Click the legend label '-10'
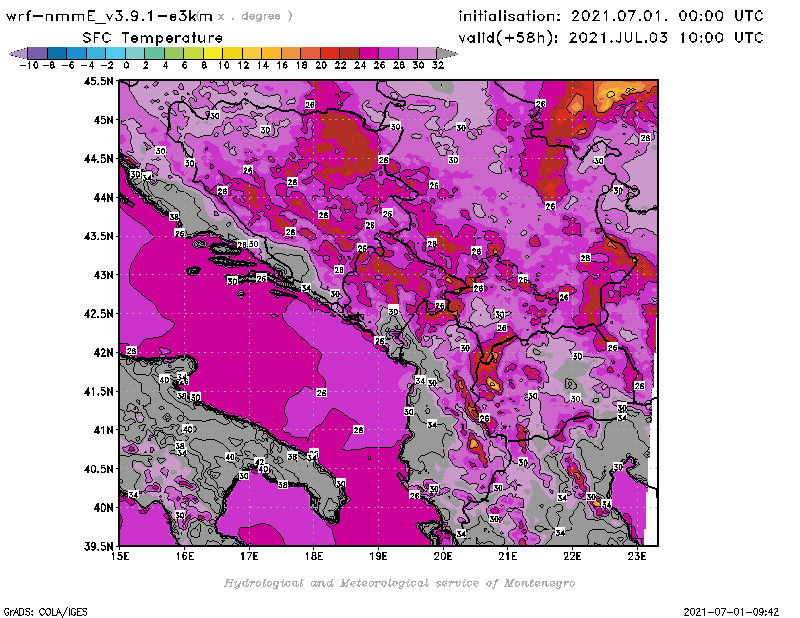The height and width of the screenshot is (618, 800). click(x=29, y=65)
